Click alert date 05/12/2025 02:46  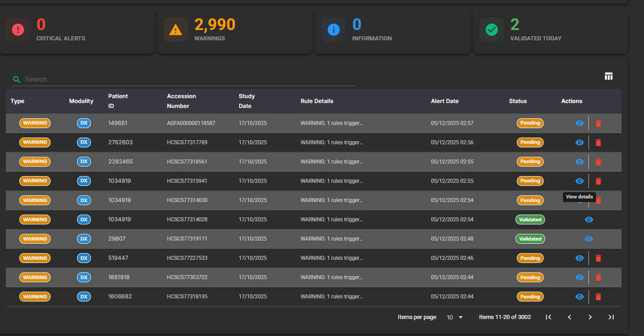[452, 258]
